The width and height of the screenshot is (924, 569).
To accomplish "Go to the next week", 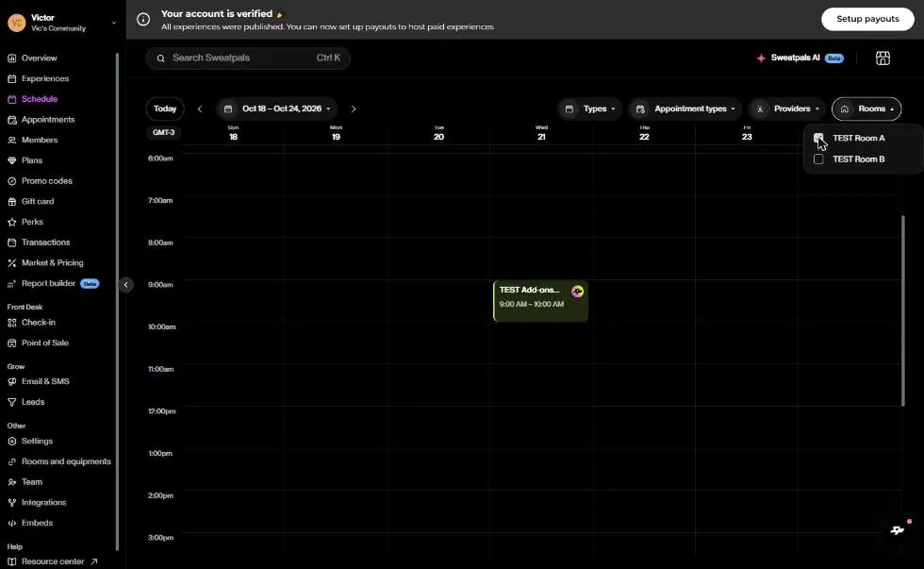I will click(353, 109).
